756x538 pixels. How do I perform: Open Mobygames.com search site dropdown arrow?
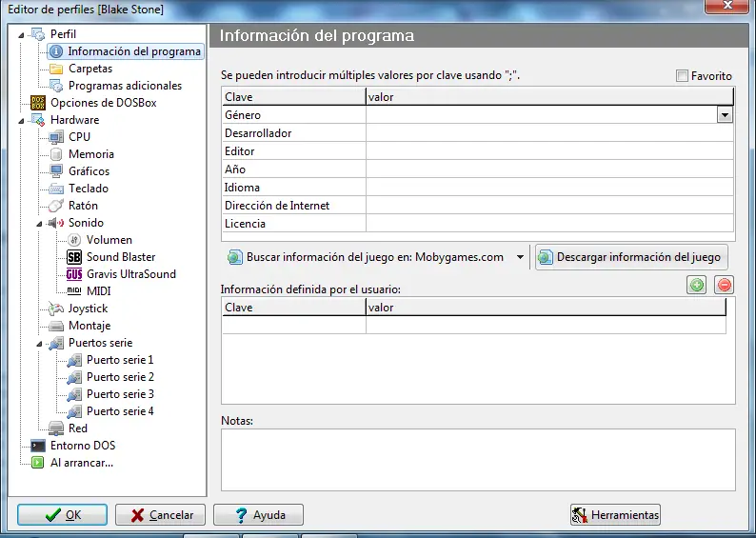pos(520,257)
